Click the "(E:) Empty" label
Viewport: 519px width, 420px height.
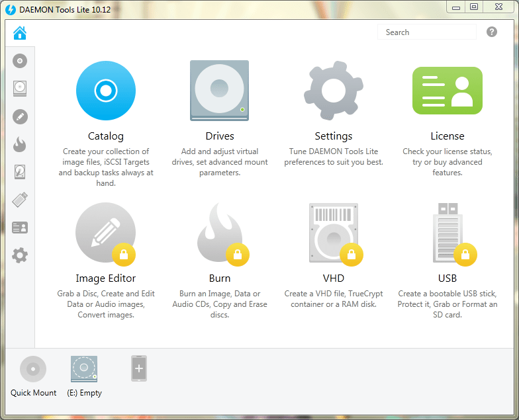click(85, 393)
